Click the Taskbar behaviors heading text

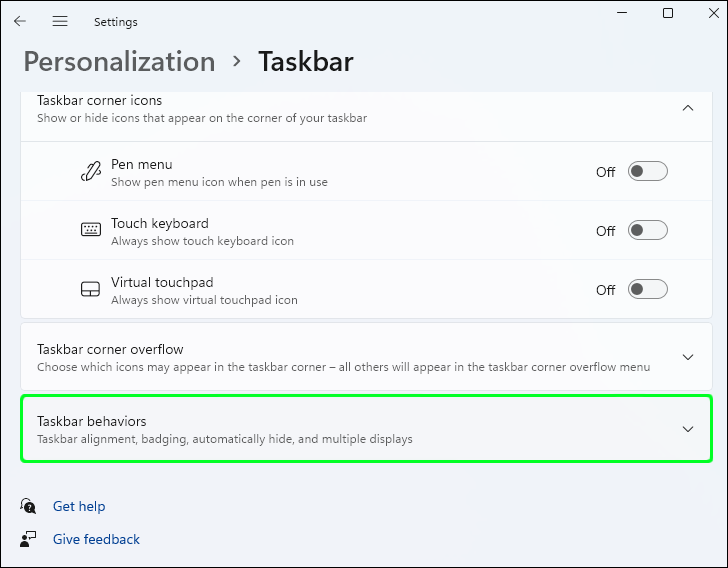(x=91, y=421)
